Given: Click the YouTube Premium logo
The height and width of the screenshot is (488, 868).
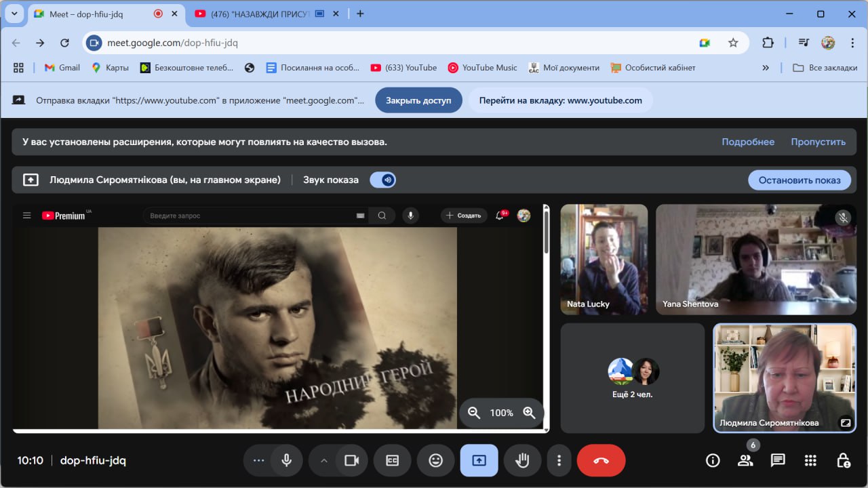Looking at the screenshot, I should (x=64, y=216).
